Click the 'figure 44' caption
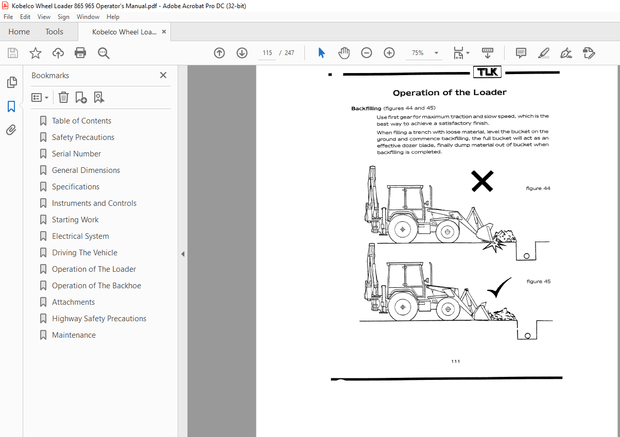620x437 pixels. coord(538,188)
